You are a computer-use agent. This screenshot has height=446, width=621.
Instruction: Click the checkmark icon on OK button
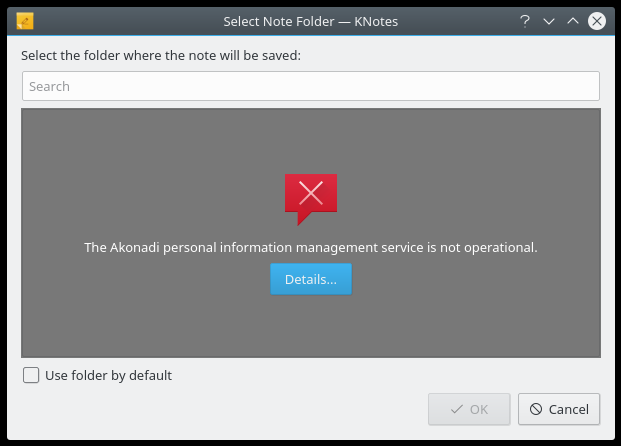pos(456,409)
